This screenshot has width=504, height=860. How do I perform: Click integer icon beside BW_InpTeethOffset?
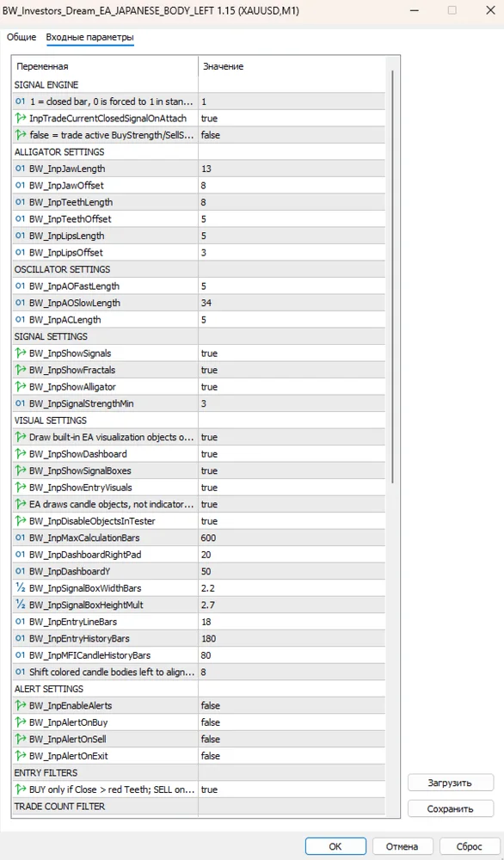tap(21, 218)
